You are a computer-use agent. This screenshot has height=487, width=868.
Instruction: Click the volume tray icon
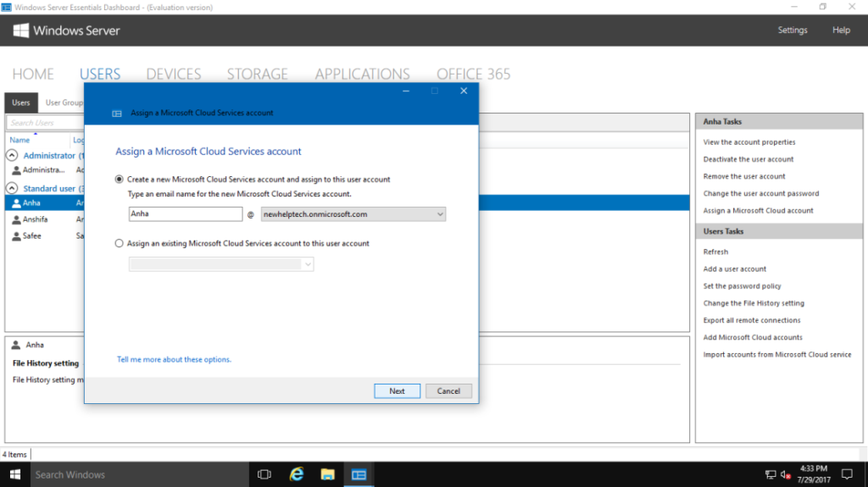(786, 474)
